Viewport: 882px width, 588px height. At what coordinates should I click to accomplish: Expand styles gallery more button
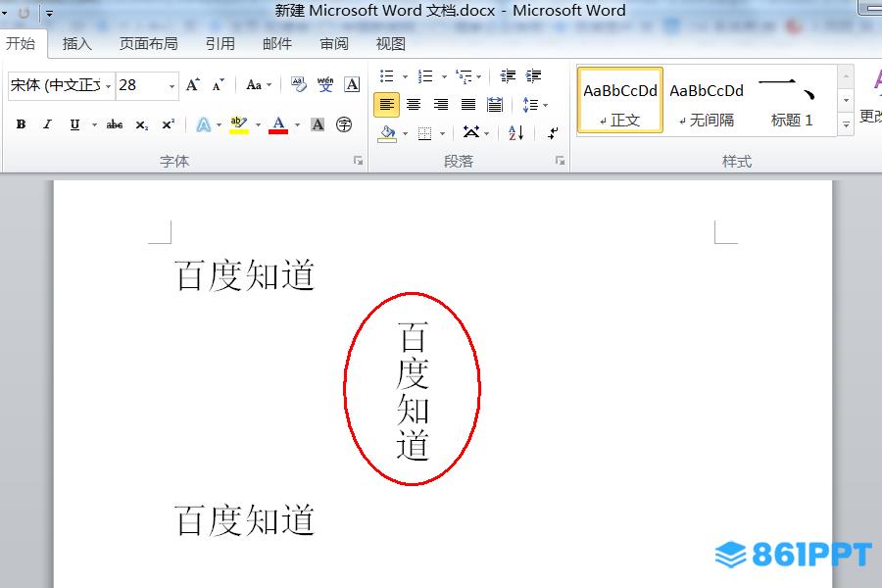coord(846,124)
